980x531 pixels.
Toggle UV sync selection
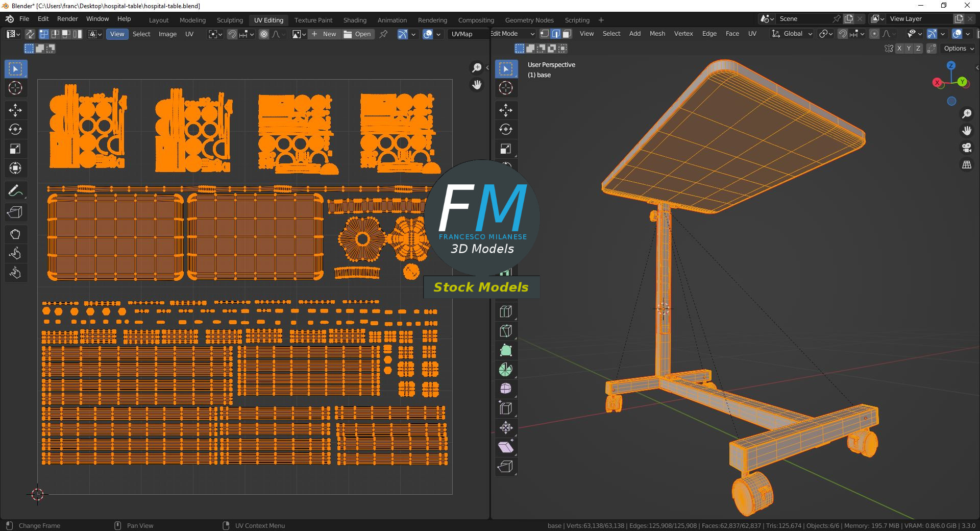point(30,34)
